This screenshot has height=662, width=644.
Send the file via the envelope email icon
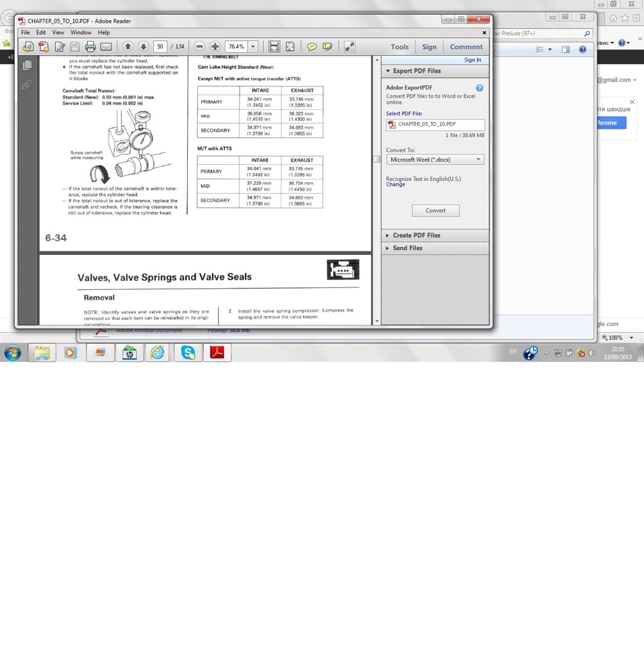tap(106, 46)
